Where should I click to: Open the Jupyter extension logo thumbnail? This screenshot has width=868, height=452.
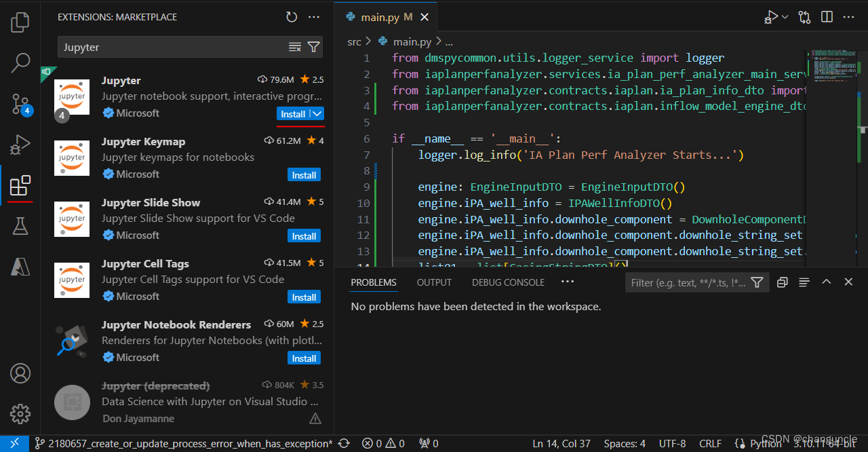[x=72, y=97]
